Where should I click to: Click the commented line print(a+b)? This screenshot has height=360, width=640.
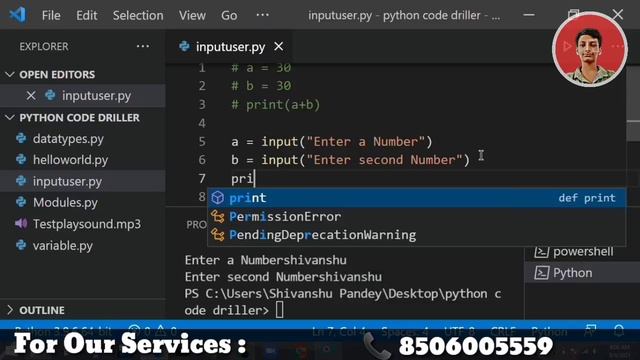[x=276, y=105]
